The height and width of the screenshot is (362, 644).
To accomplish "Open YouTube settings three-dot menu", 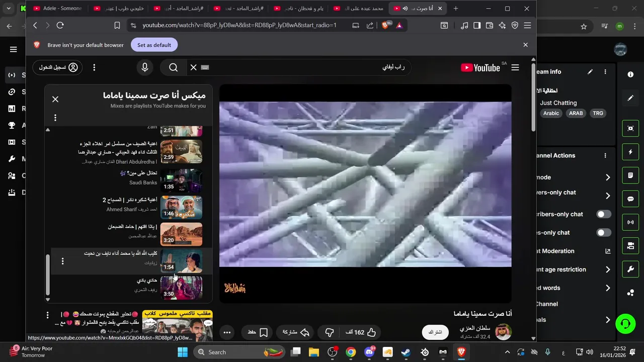I will point(94,67).
